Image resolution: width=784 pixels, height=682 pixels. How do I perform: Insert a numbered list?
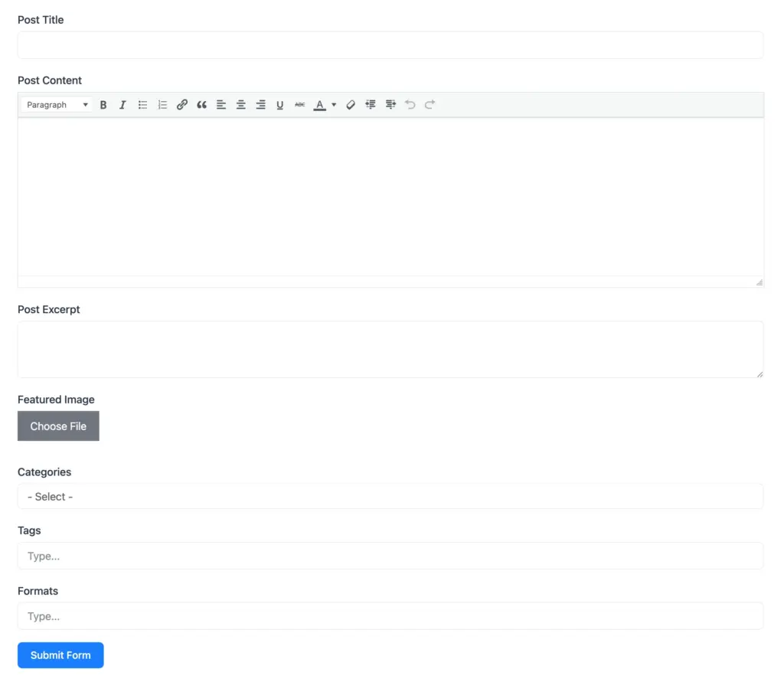pyautogui.click(x=162, y=105)
